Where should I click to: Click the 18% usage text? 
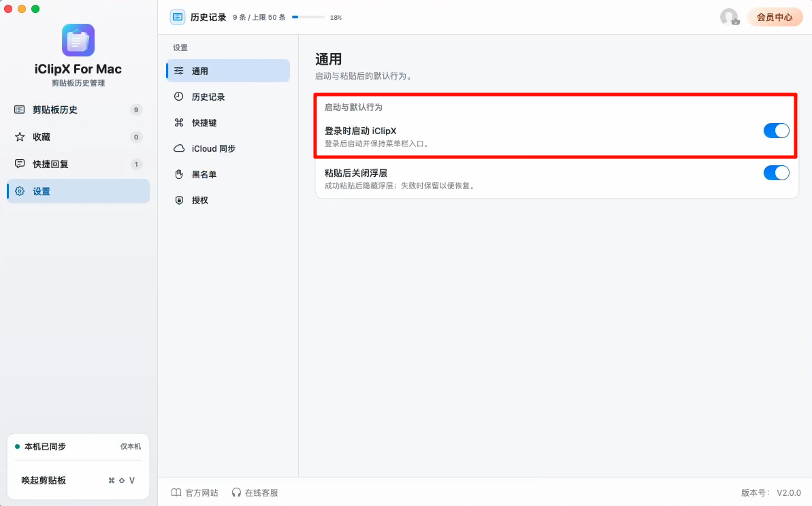point(336,18)
